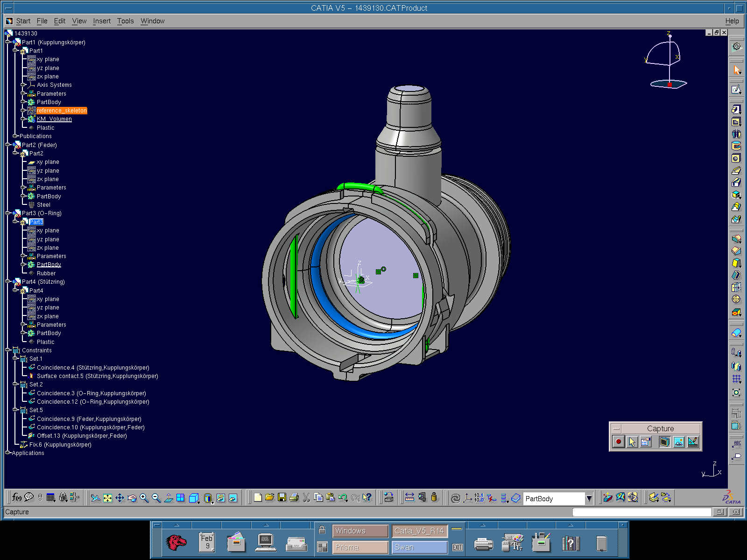Select the Rotate view tool
This screenshot has height=560, width=747.
click(132, 498)
